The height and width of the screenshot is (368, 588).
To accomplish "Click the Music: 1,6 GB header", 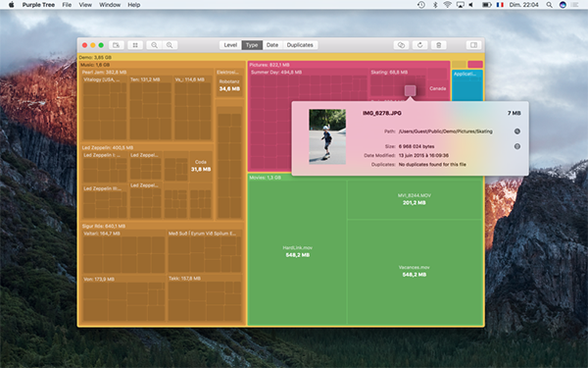I will pos(95,65).
